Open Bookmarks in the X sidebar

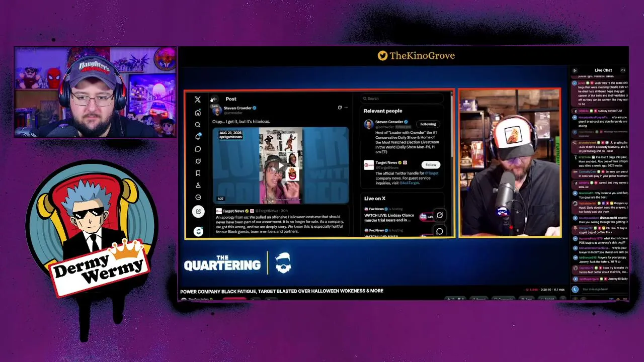pos(198,173)
